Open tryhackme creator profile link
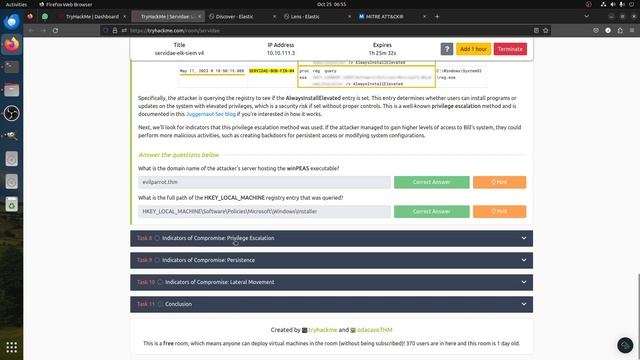The width and height of the screenshot is (640, 360). tap(323, 330)
